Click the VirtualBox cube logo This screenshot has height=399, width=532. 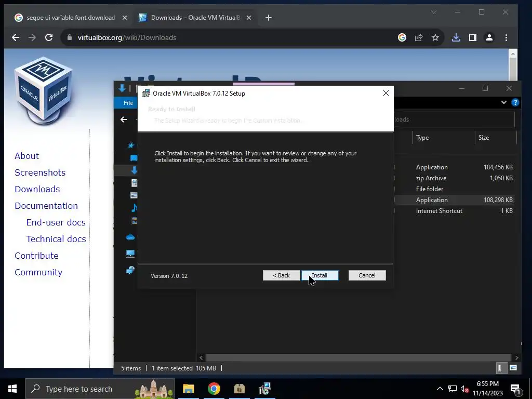click(x=44, y=90)
